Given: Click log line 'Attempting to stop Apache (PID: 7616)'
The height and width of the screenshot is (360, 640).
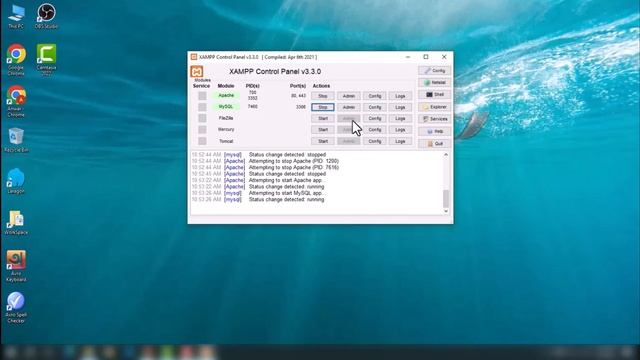Looking at the screenshot, I should pos(293,167).
